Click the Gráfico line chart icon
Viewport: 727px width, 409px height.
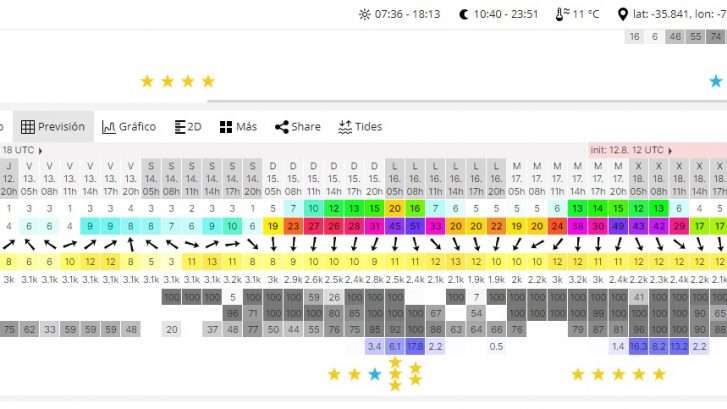pyautogui.click(x=109, y=127)
